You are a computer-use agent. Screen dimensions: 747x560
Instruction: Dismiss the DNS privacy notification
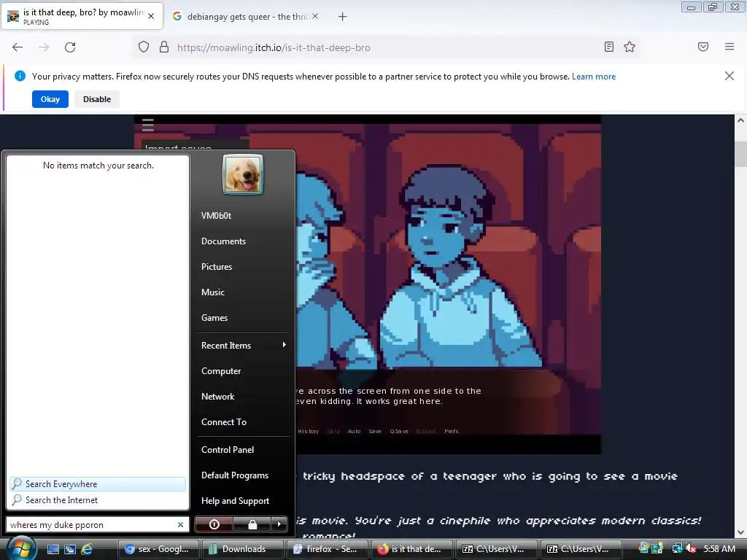[x=729, y=76]
